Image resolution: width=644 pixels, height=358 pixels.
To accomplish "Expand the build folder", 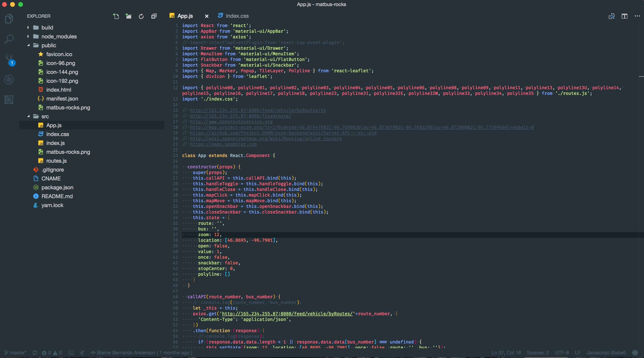I will point(47,27).
